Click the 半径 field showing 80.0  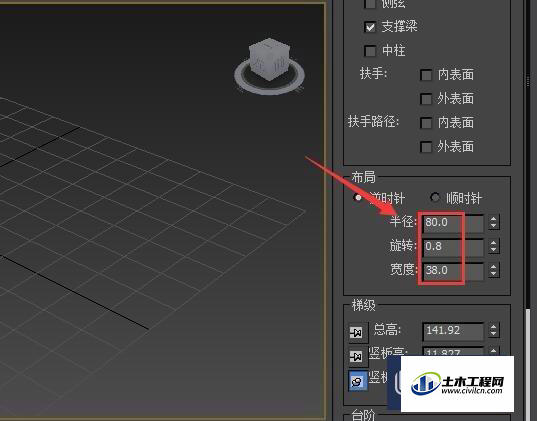pyautogui.click(x=453, y=223)
